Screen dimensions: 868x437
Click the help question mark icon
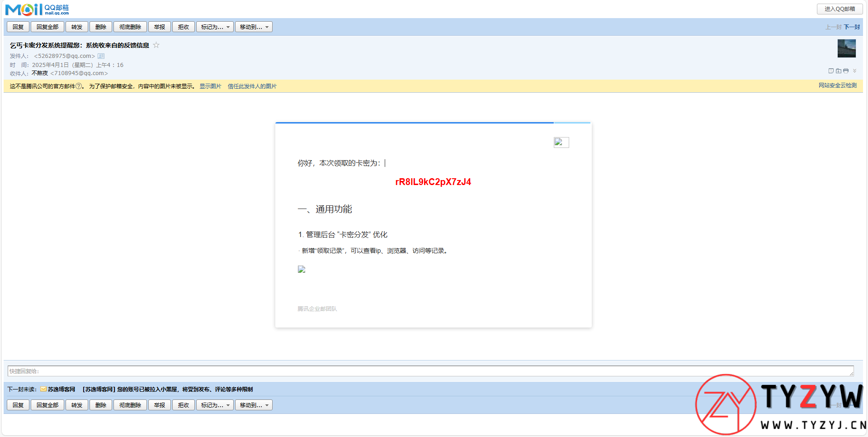tap(79, 86)
